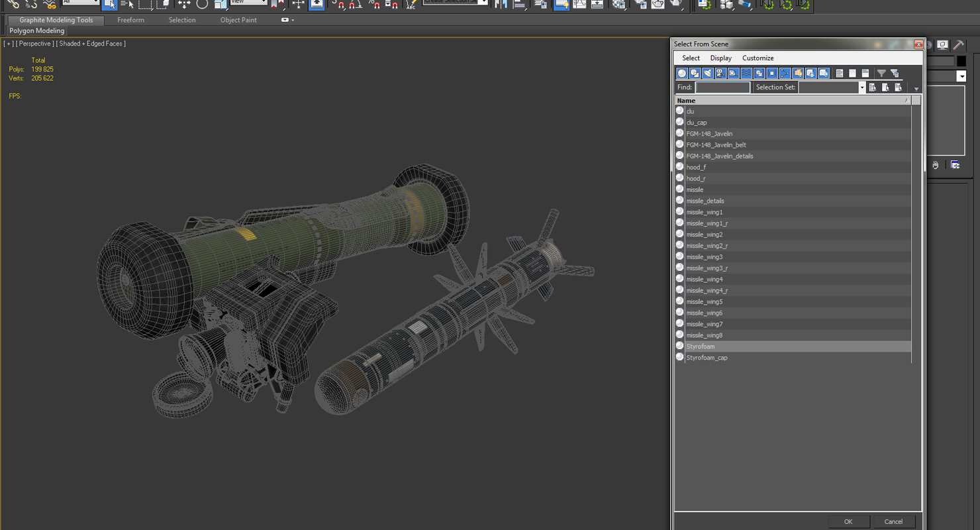Click the Select Invert list icon

pyautogui.click(x=865, y=73)
